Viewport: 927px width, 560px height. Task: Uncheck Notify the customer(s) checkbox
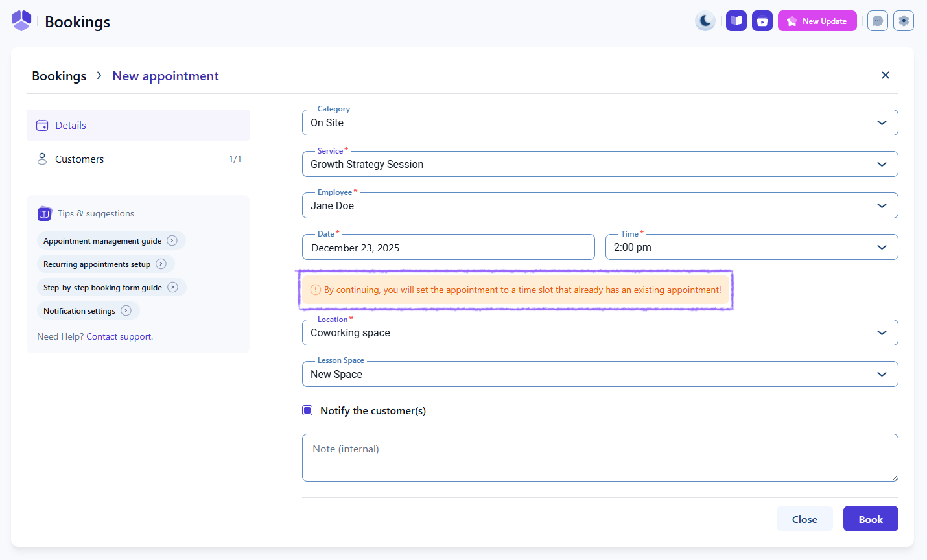(x=307, y=410)
